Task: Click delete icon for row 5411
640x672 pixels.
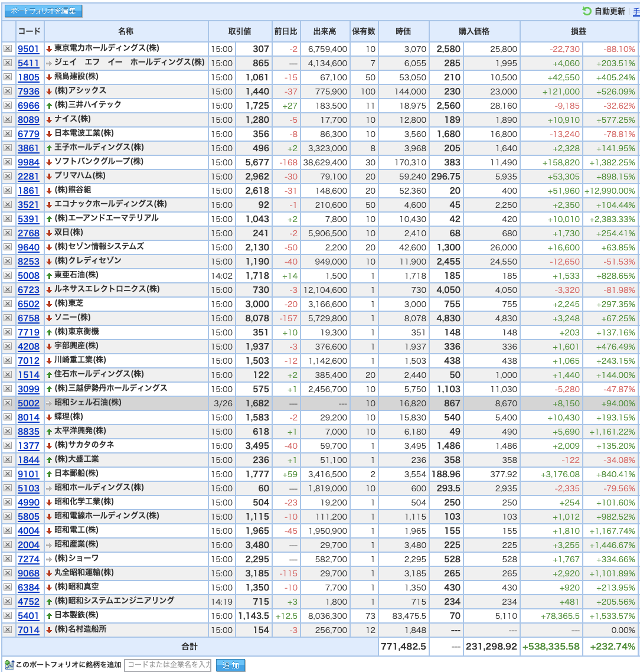Action: click(8, 63)
